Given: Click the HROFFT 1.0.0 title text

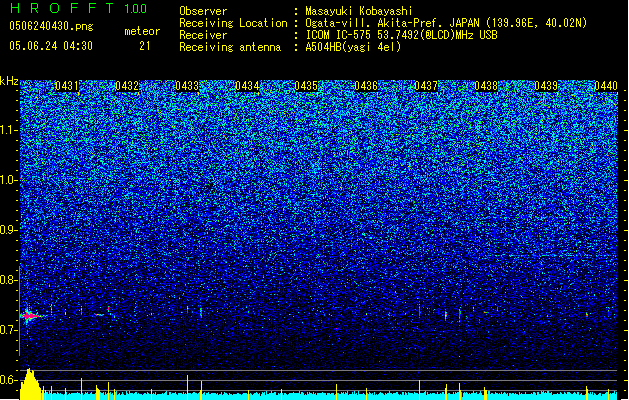Looking at the screenshot, I should click(79, 8).
